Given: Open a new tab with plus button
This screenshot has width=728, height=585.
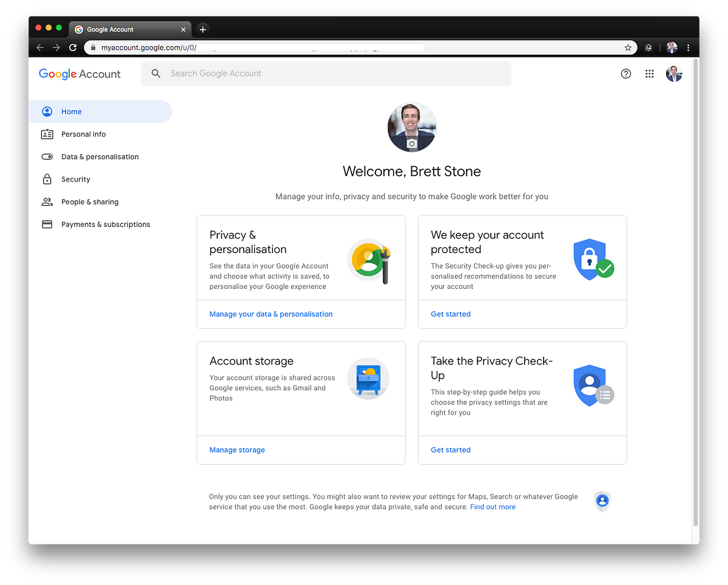Looking at the screenshot, I should tap(203, 29).
